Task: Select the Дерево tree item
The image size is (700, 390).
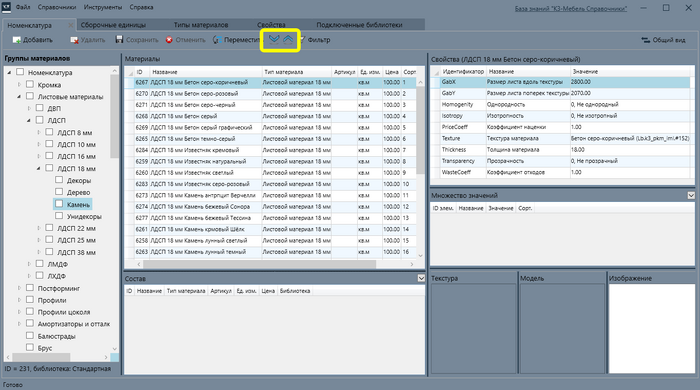Action: (x=78, y=192)
